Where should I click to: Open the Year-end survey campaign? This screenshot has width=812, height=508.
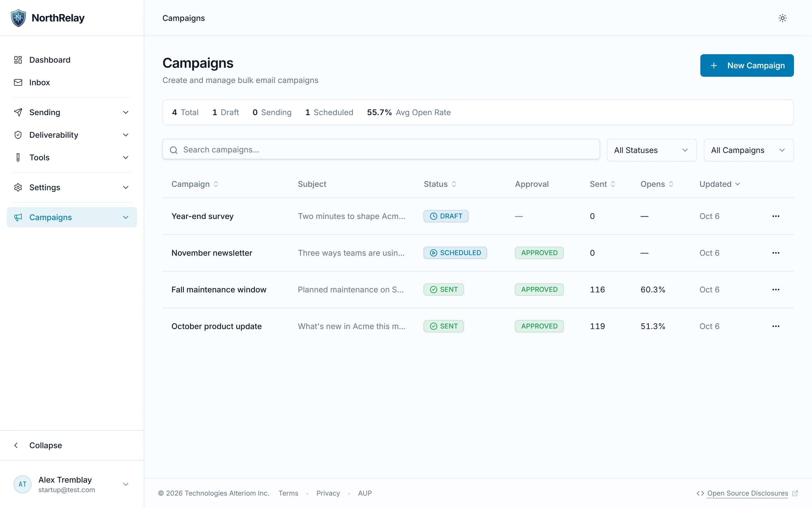pyautogui.click(x=202, y=216)
